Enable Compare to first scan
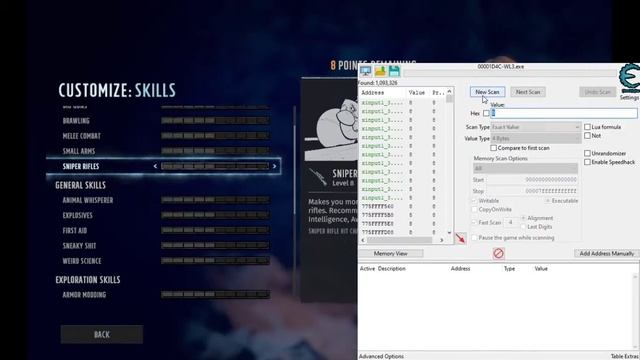 [x=493, y=148]
